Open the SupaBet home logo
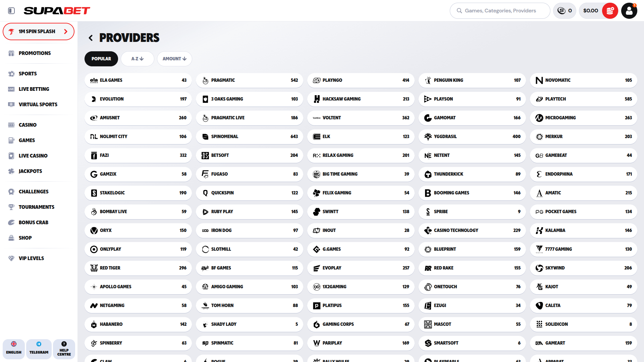 coord(57,11)
